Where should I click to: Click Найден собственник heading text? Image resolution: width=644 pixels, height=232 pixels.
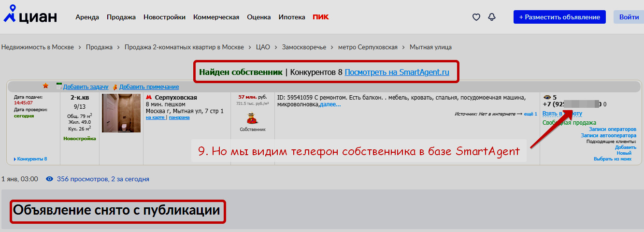241,72
